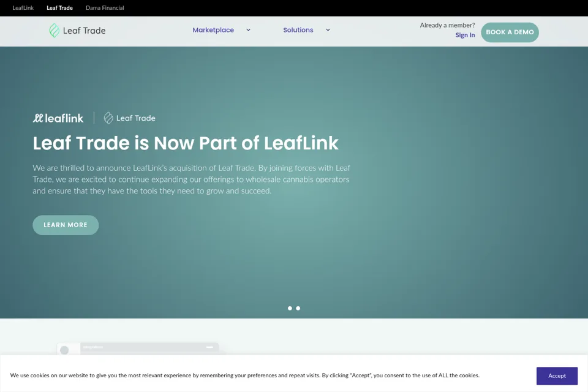Viewport: 588px width, 392px height.
Task: Expand the Solutions dropdown chevron
Action: [328, 30]
